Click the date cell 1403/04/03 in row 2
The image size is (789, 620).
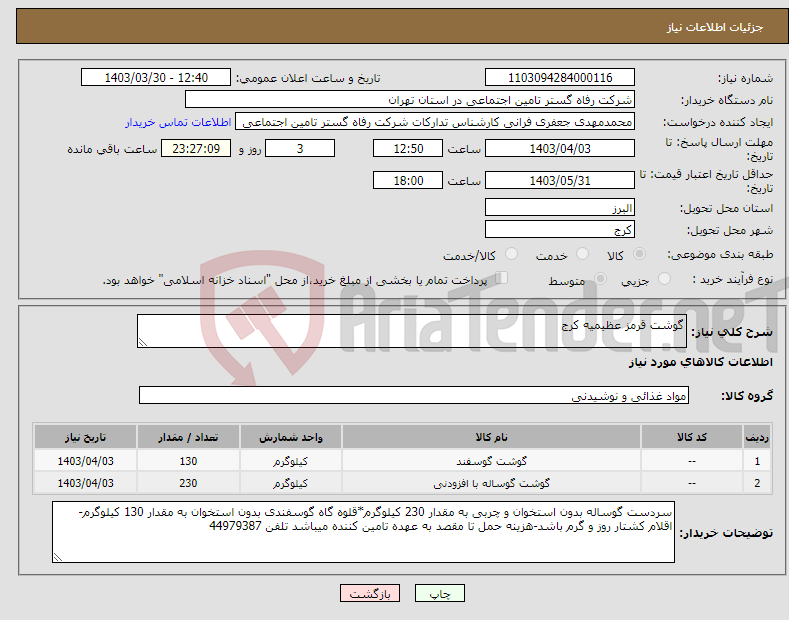tap(86, 483)
